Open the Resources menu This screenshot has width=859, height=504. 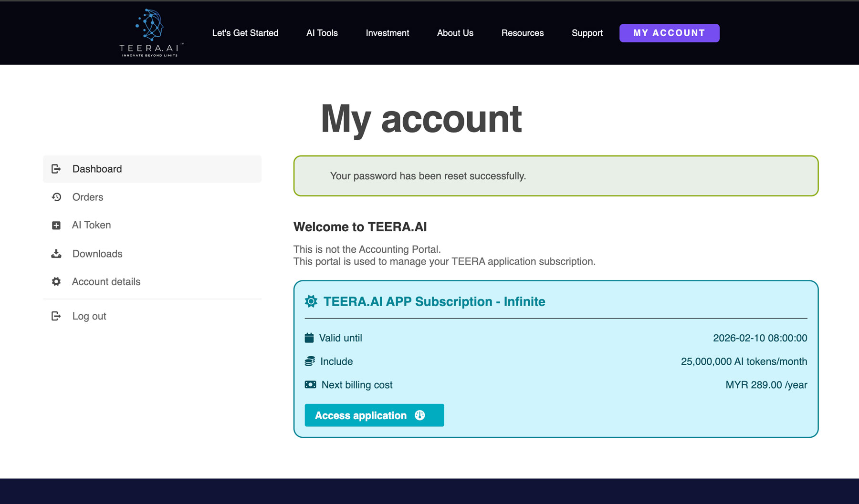pos(522,33)
